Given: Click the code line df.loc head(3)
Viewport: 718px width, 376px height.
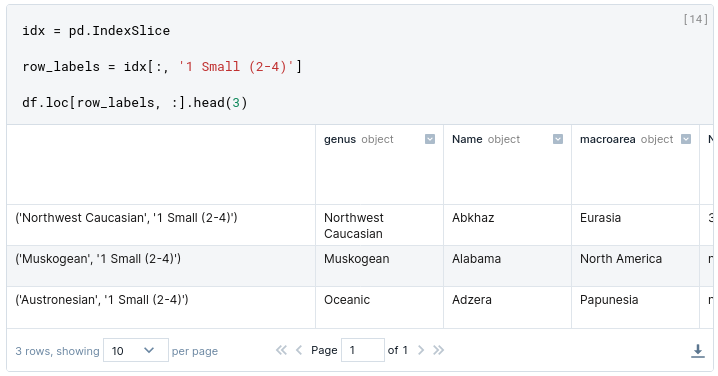Looking at the screenshot, I should tap(135, 103).
